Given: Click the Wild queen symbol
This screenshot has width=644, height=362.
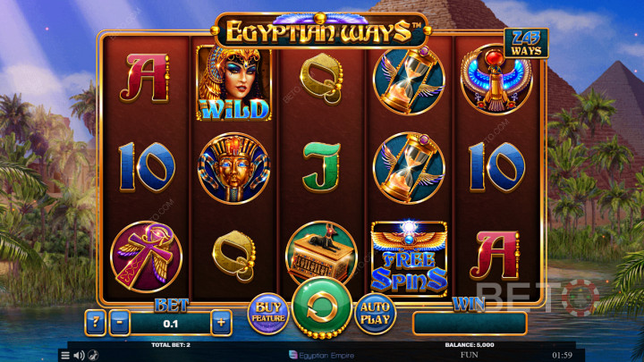Looking at the screenshot, I should tap(233, 83).
